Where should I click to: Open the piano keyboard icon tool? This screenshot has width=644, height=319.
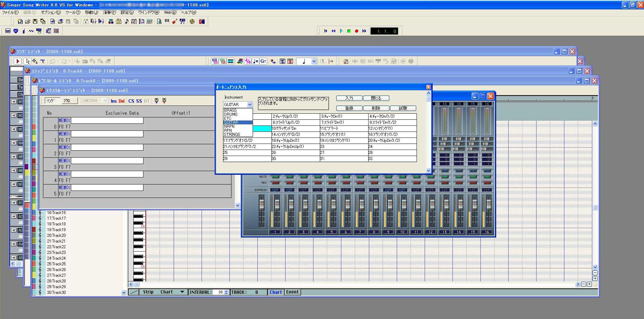pyautogui.click(x=167, y=21)
